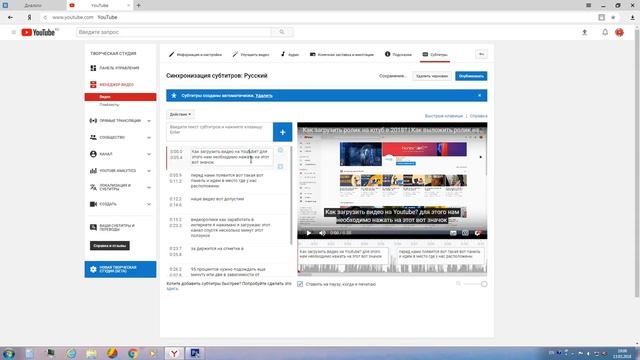The height and width of the screenshot is (360, 640).
Task: Click Справка и отзывы button
Action: (110, 246)
